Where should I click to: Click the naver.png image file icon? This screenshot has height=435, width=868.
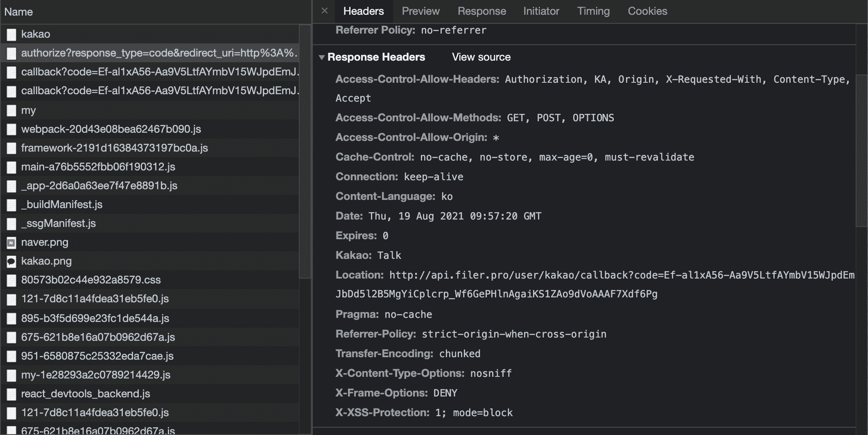click(11, 242)
